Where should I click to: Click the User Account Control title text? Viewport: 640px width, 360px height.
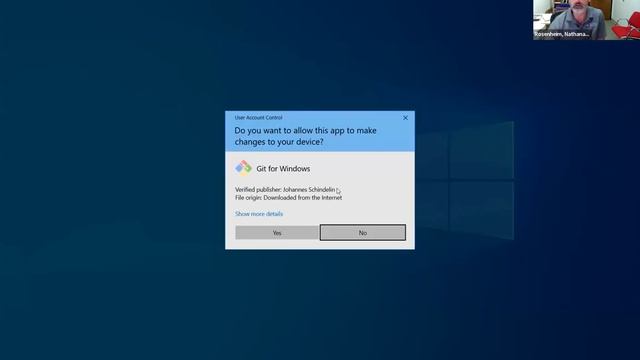(258, 118)
